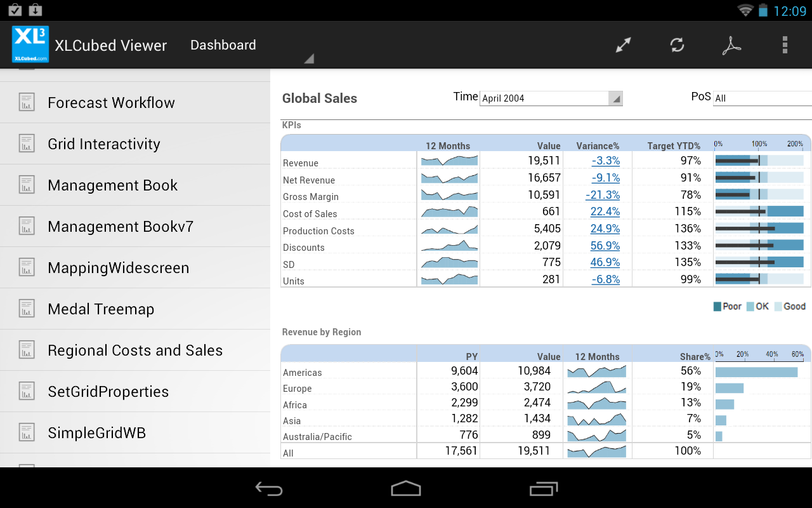Select the Medal Treemap report icon

(x=27, y=309)
